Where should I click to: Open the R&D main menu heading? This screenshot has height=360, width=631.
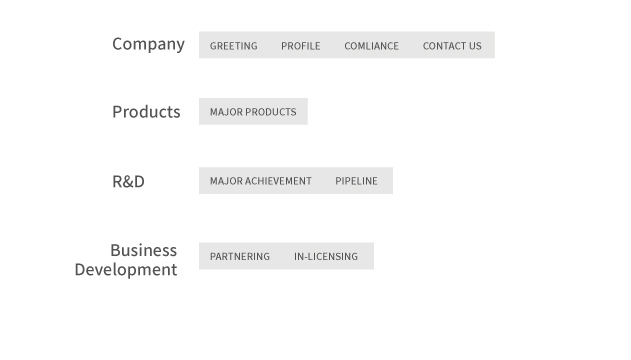click(128, 181)
